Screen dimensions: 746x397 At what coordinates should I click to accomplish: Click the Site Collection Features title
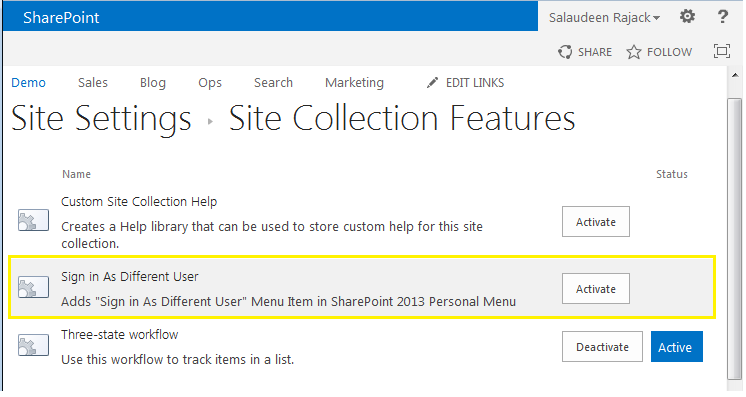point(402,119)
